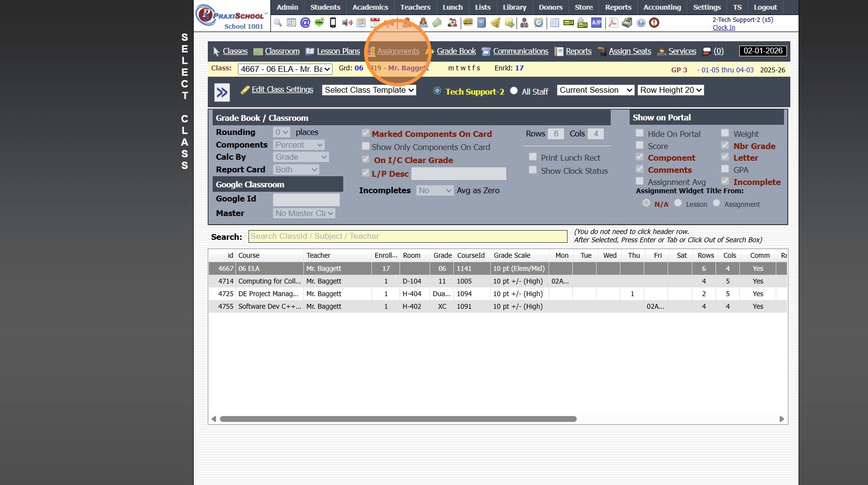The height and width of the screenshot is (485, 868).
Task: Click the printer icon in toolbar
Action: [x=583, y=23]
